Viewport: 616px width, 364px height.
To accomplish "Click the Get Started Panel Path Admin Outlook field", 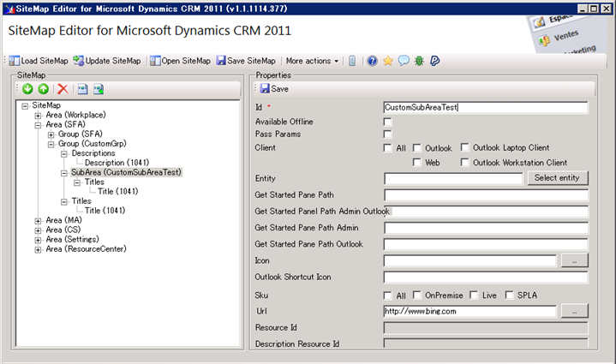I will pos(486,212).
